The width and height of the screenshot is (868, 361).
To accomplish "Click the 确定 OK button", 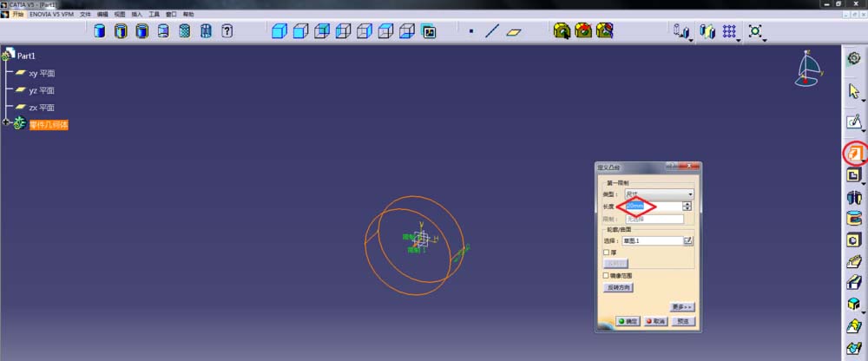I will coord(628,321).
